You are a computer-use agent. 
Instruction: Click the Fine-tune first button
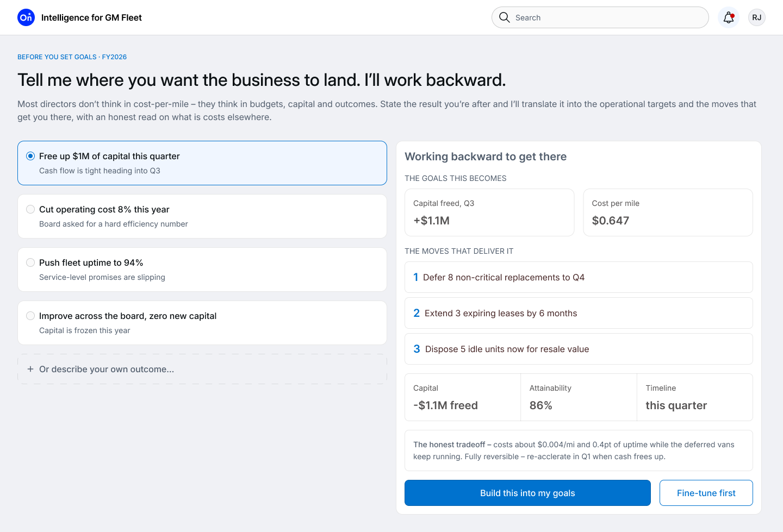point(706,493)
